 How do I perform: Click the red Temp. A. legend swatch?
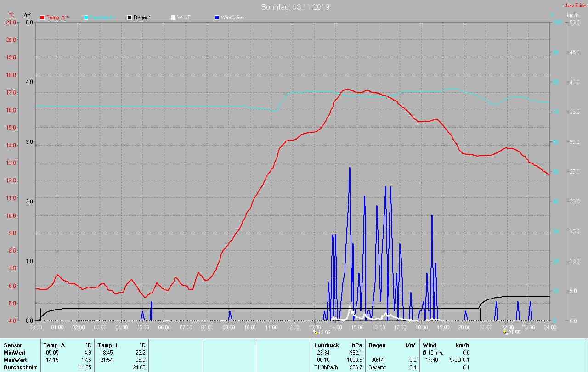pos(42,17)
